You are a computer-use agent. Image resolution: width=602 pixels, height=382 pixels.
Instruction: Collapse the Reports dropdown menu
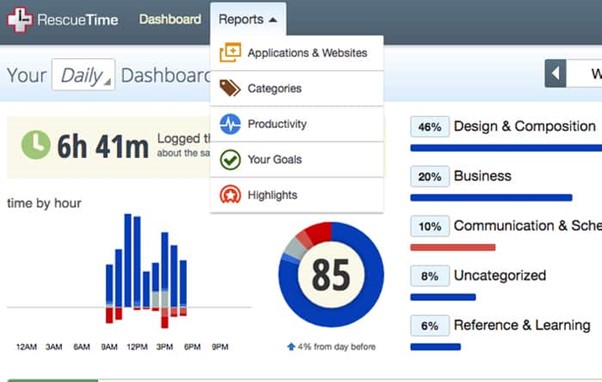(x=248, y=19)
